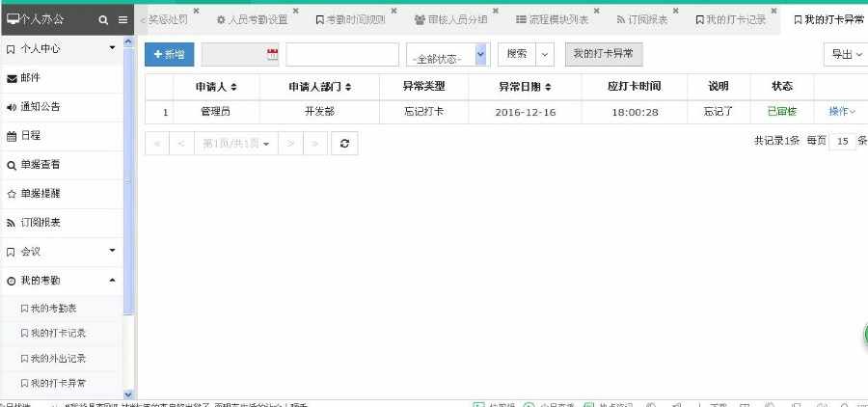Expand the 个人中心 sidebar section

click(x=62, y=49)
